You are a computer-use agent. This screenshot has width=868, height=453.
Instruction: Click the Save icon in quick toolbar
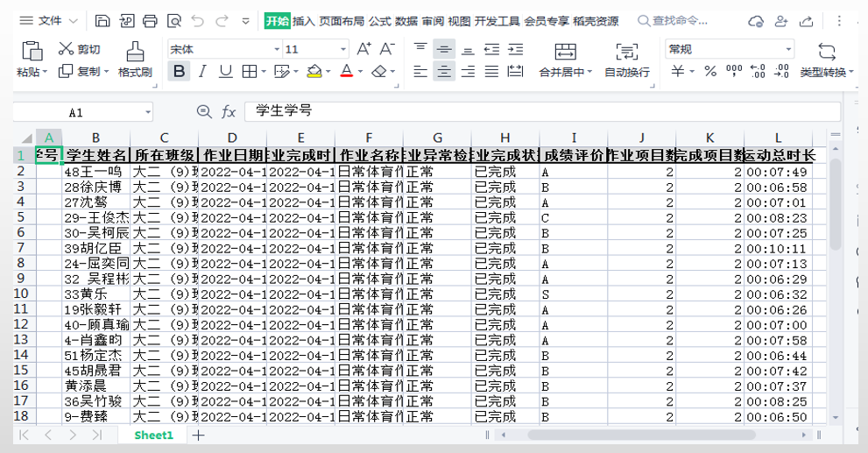(x=102, y=20)
